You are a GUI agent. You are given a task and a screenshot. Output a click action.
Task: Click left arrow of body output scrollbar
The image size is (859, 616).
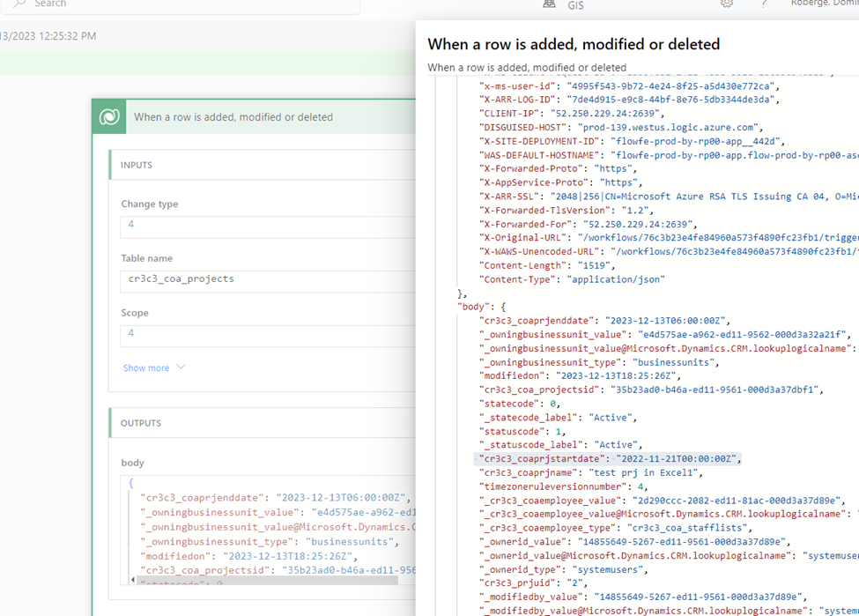[x=132, y=580]
